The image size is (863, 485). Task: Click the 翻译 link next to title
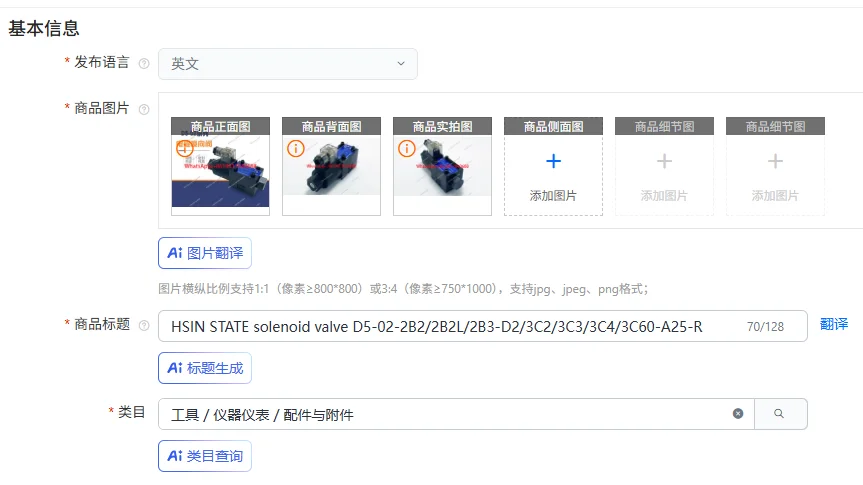[x=834, y=324]
